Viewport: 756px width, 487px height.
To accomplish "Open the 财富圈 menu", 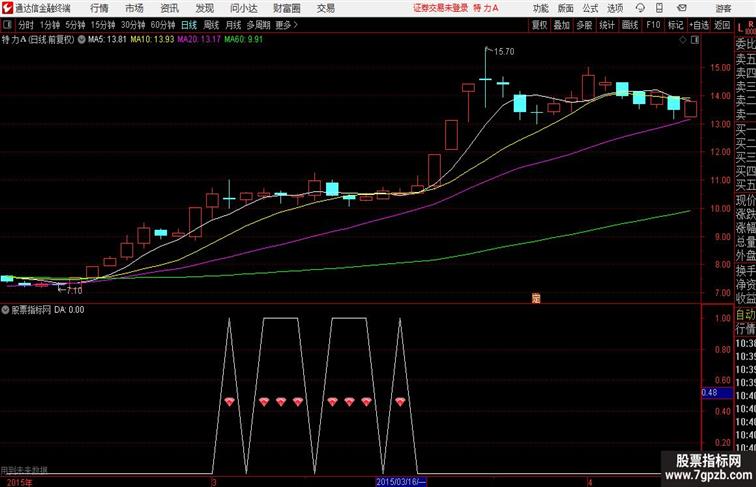I will coord(286,8).
